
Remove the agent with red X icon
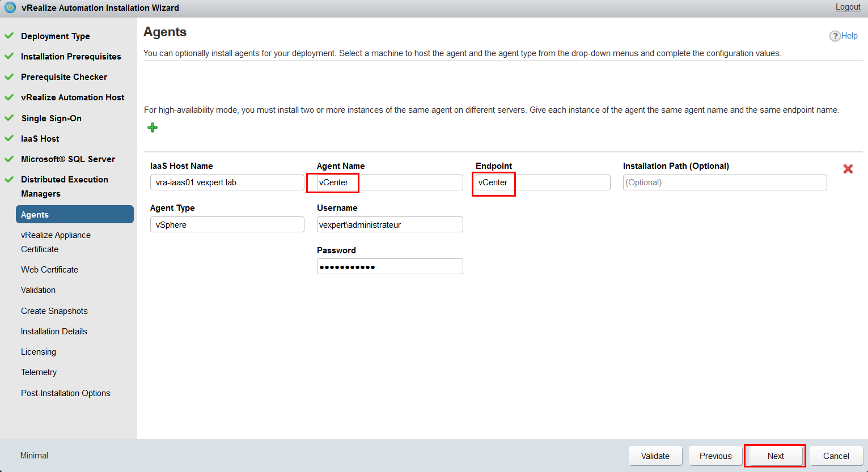click(x=848, y=169)
